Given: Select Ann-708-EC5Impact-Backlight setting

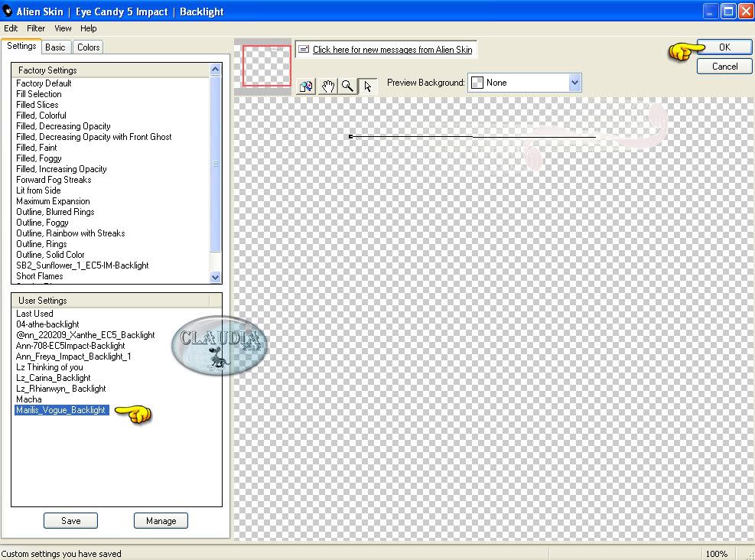Looking at the screenshot, I should click(70, 346).
